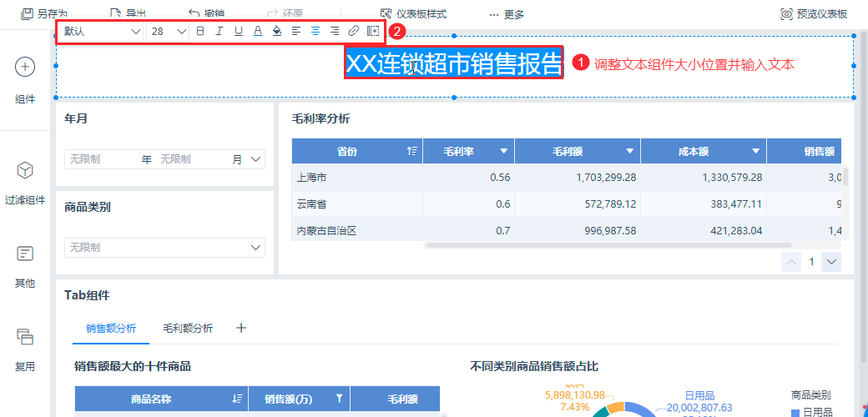868x417 pixels.
Task: Switch to 毛利额分析 tab
Action: [x=188, y=328]
